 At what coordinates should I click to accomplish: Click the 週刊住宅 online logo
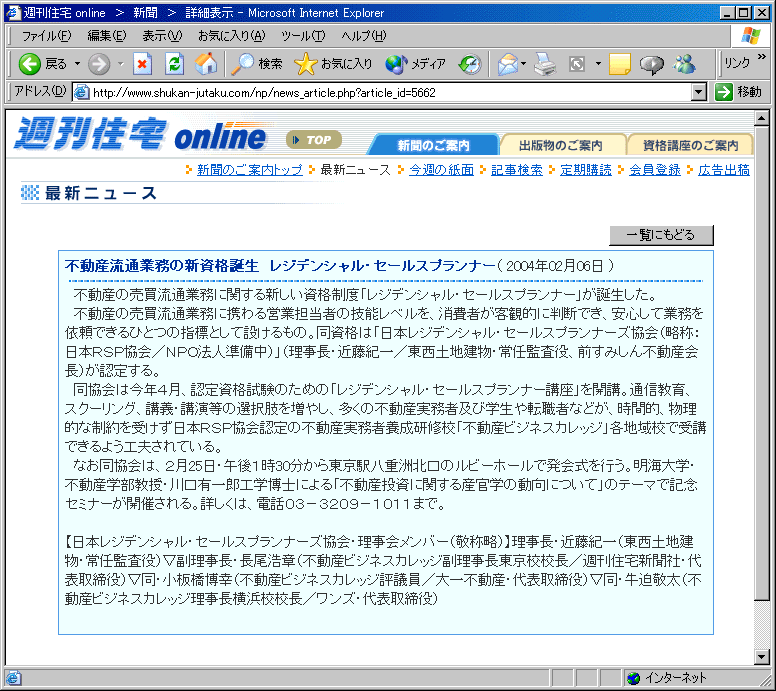[141, 134]
